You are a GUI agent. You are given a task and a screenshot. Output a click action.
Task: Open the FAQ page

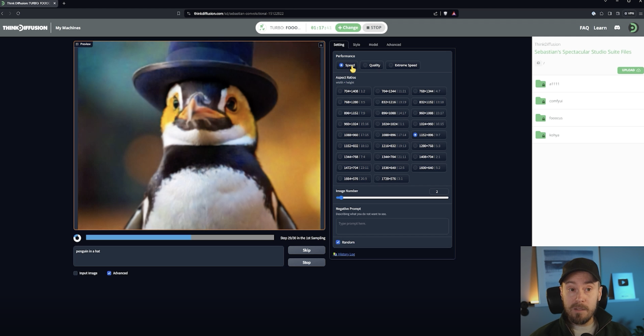[x=584, y=28]
